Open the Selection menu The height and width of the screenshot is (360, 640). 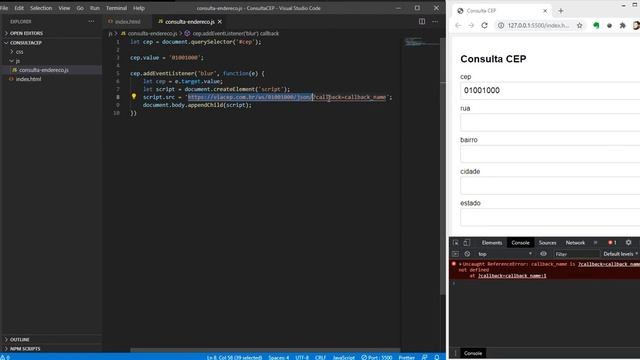tap(41, 8)
